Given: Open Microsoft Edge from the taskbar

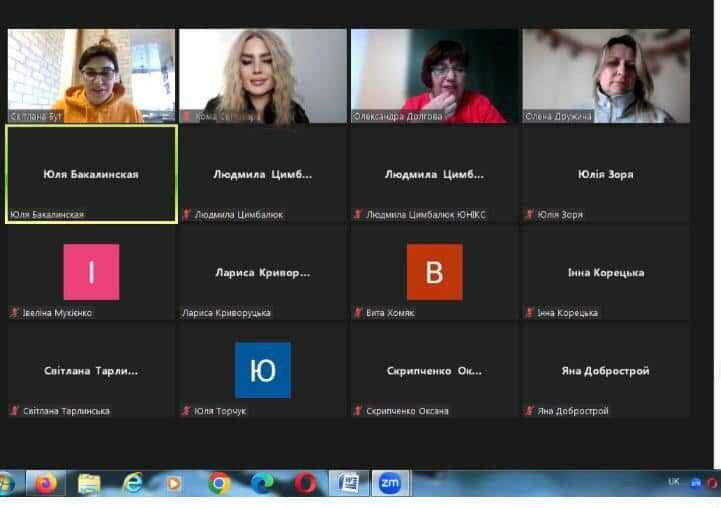Looking at the screenshot, I should point(262,484).
